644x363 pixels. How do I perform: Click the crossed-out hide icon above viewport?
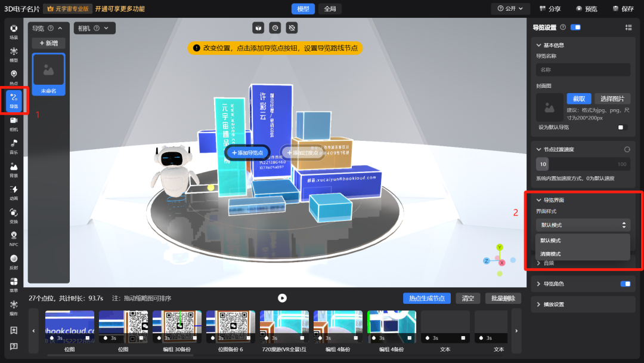(292, 28)
